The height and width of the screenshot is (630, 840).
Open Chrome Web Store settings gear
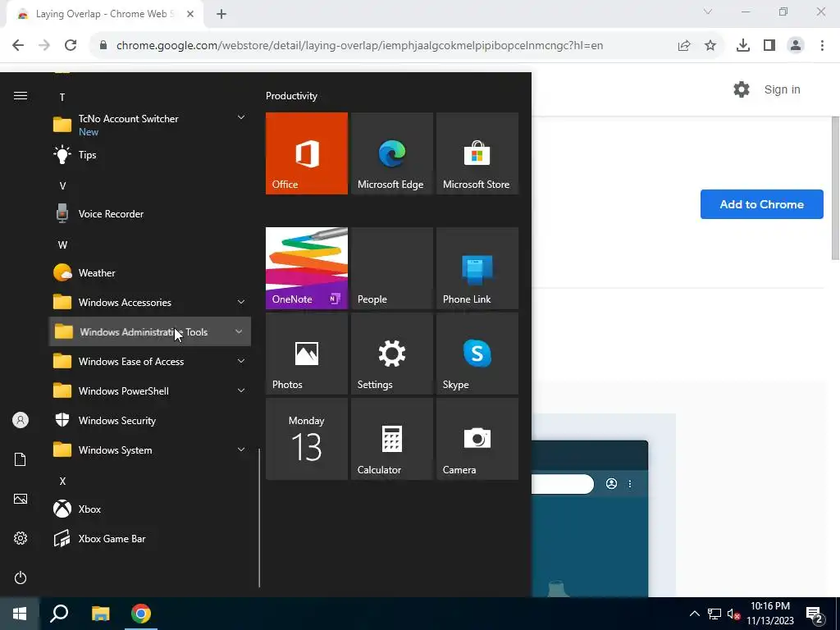click(742, 89)
